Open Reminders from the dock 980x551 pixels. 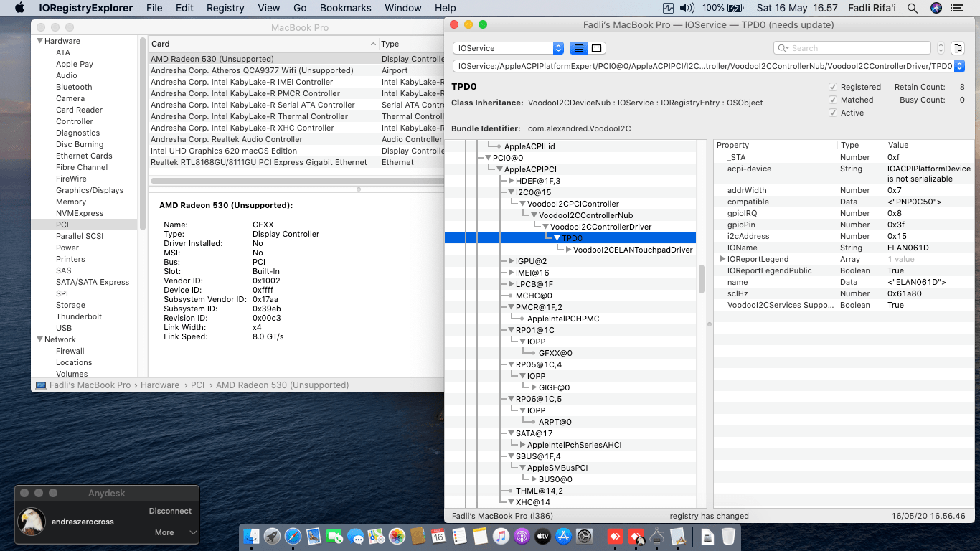(459, 536)
